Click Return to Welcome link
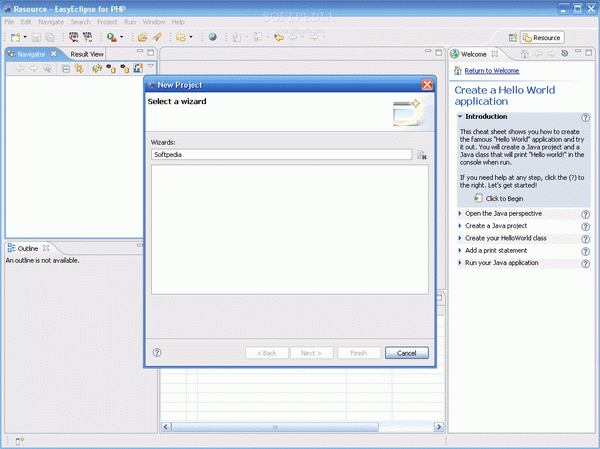The image size is (600, 449). coord(491,71)
